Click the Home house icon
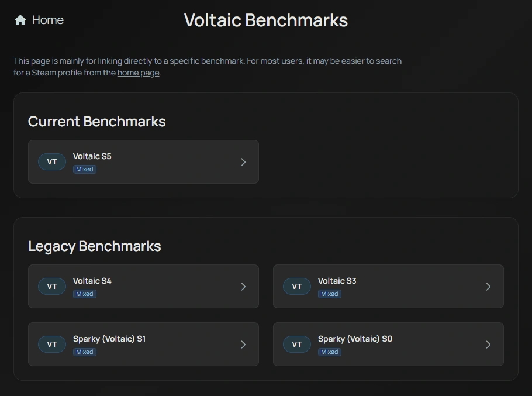 [x=20, y=20]
